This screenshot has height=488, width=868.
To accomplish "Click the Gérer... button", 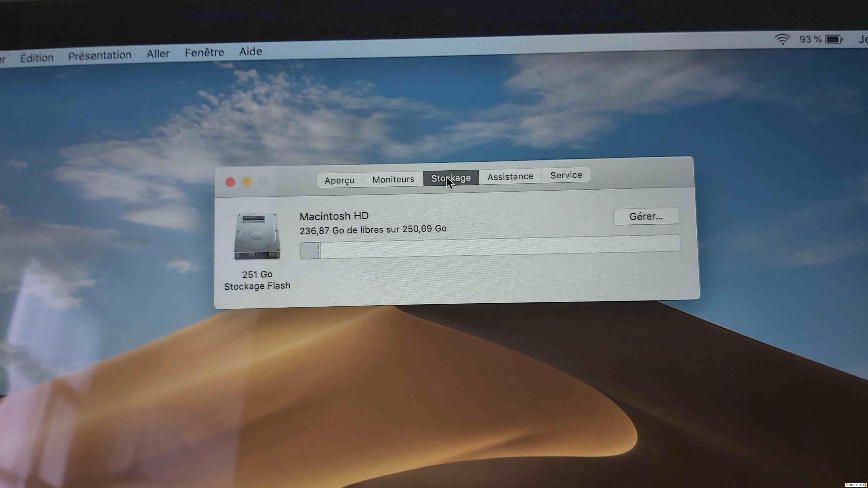I will [646, 216].
